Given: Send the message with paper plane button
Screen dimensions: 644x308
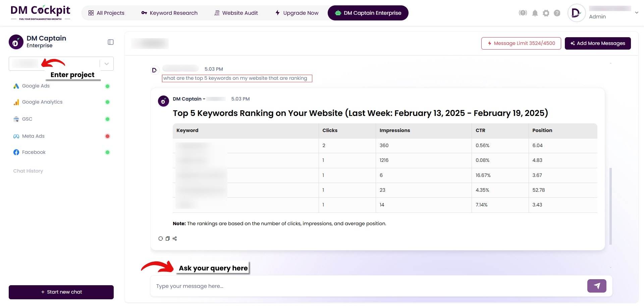Looking at the screenshot, I should [597, 286].
